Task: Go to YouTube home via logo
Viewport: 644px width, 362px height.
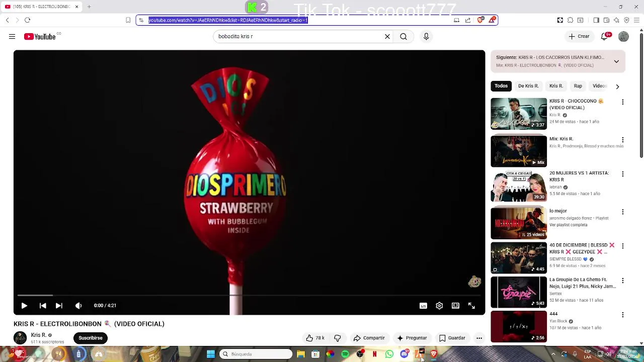Action: pos(40,37)
